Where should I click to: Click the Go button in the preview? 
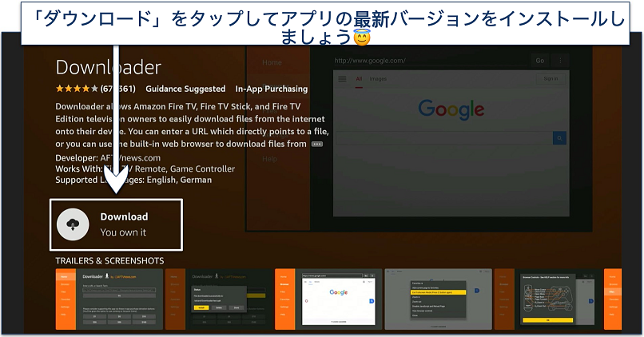(539, 61)
